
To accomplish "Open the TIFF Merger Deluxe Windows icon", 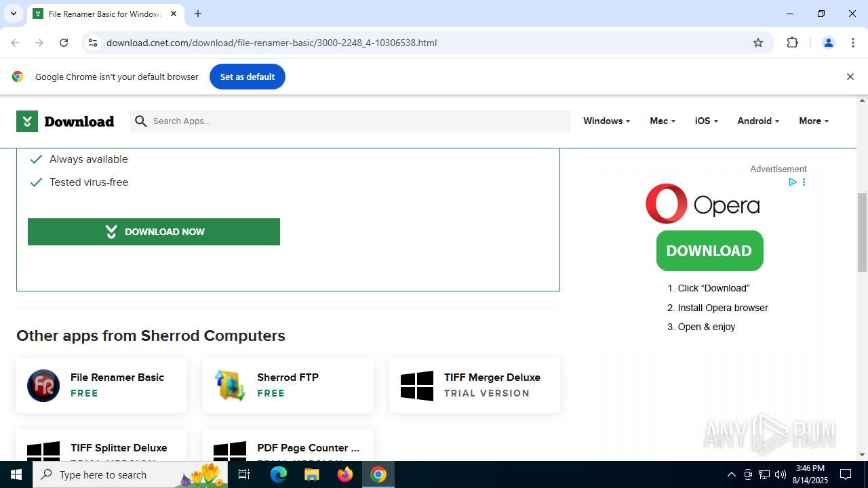I will (x=417, y=386).
